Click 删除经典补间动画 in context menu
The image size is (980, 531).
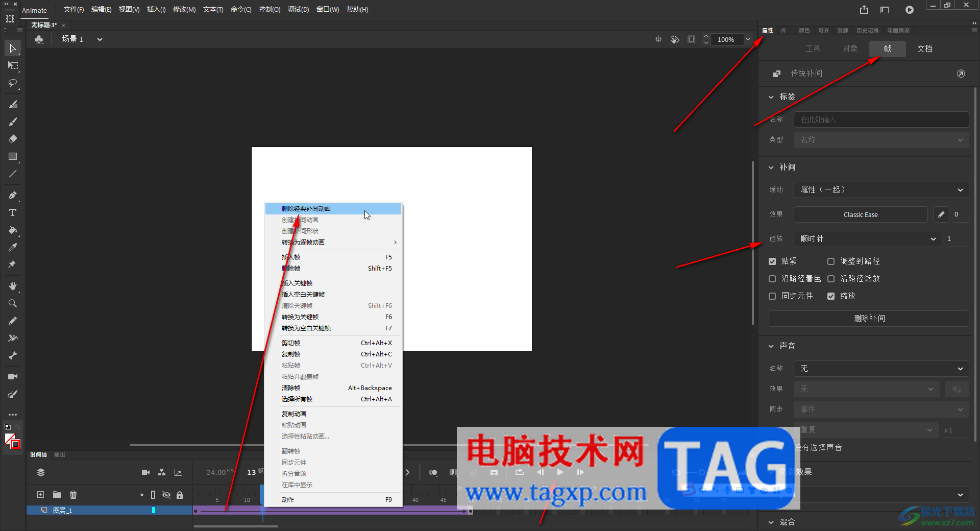click(333, 209)
